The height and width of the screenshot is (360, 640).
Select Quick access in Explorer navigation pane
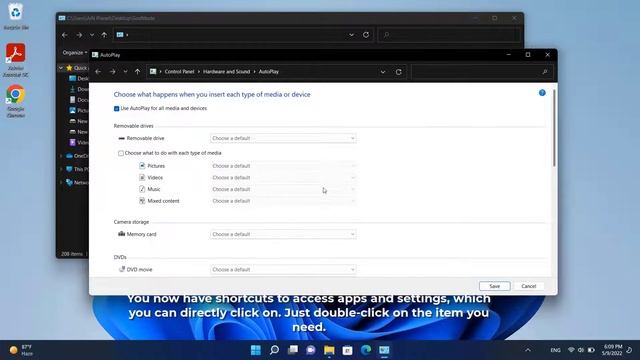(77, 68)
